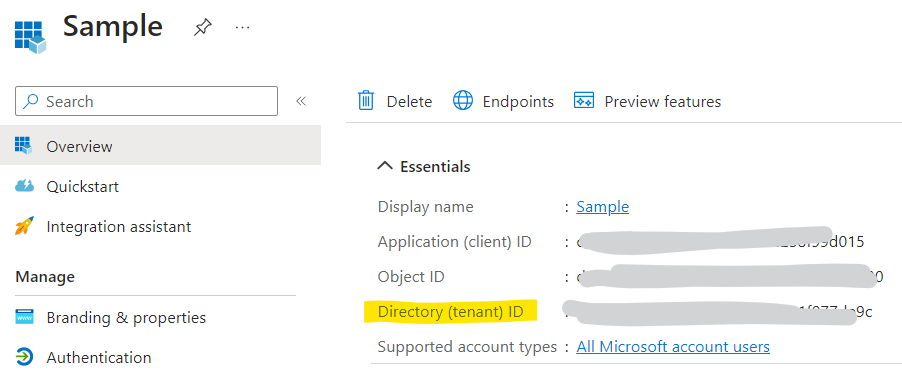Click the Integration assistant rocket icon
The image size is (902, 372).
24,226
